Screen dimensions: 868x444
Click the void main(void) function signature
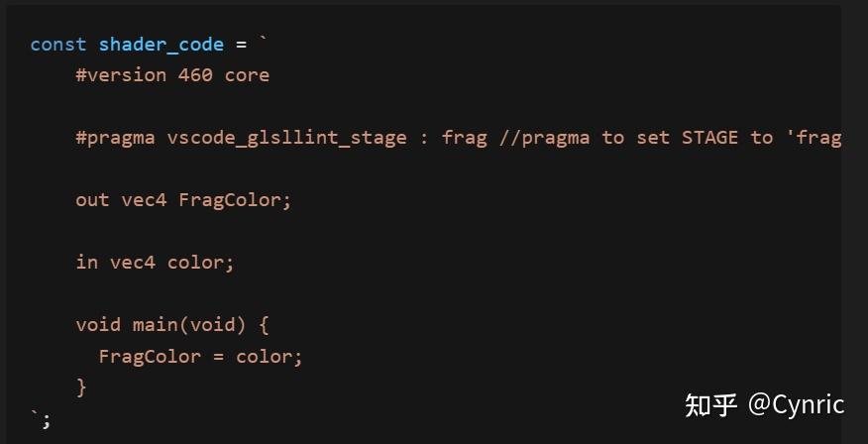161,325
